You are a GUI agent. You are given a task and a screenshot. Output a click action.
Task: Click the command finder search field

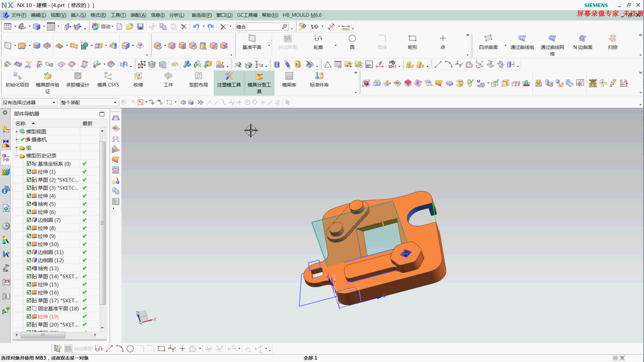[x=259, y=26]
